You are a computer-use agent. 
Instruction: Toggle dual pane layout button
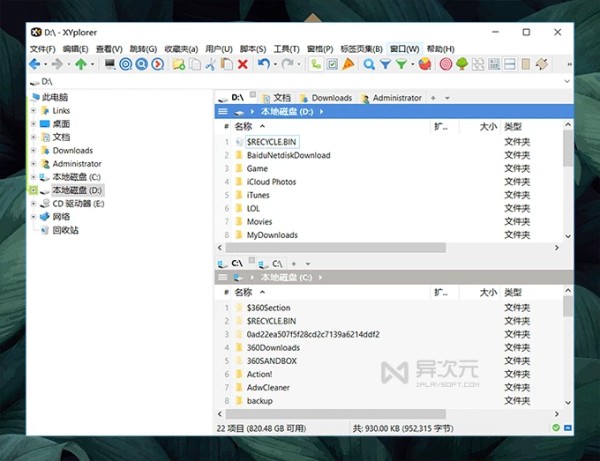pos(510,64)
